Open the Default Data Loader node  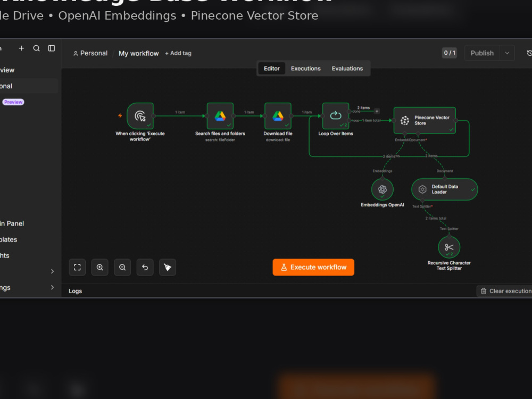tap(444, 189)
